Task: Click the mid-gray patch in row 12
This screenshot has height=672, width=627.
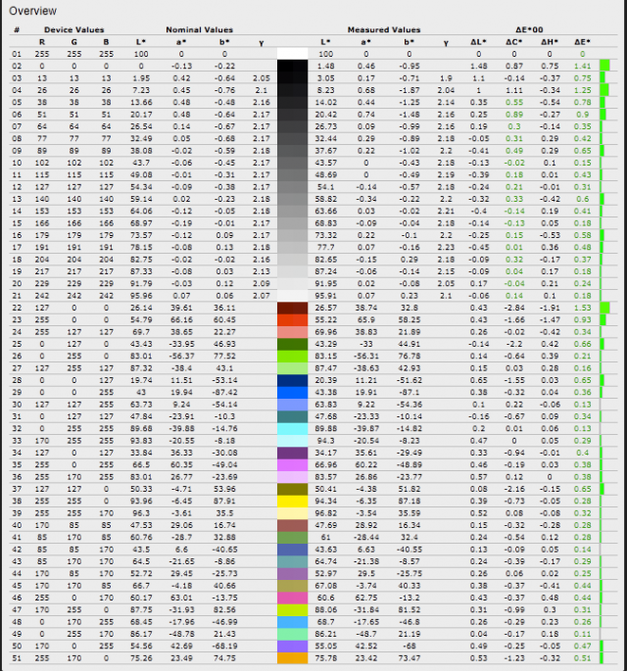Action: pos(292,187)
